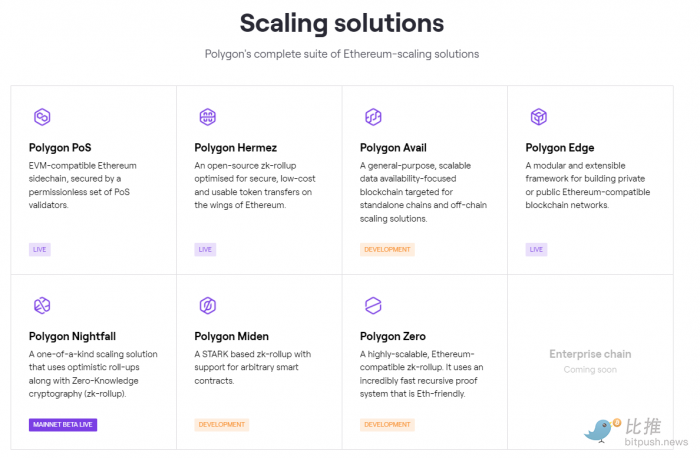The width and height of the screenshot is (700, 458).
Task: Click the Polygon Zero icon
Action: point(373,305)
